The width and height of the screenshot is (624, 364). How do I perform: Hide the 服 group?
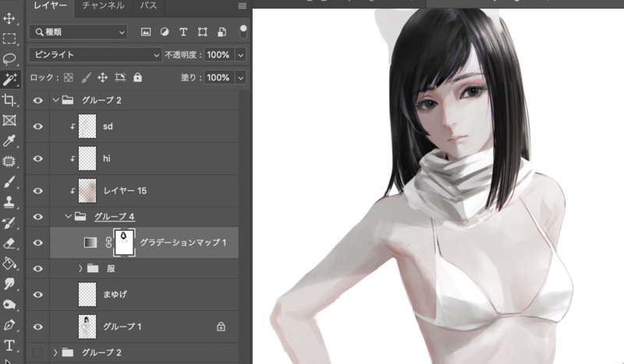pos(37,269)
